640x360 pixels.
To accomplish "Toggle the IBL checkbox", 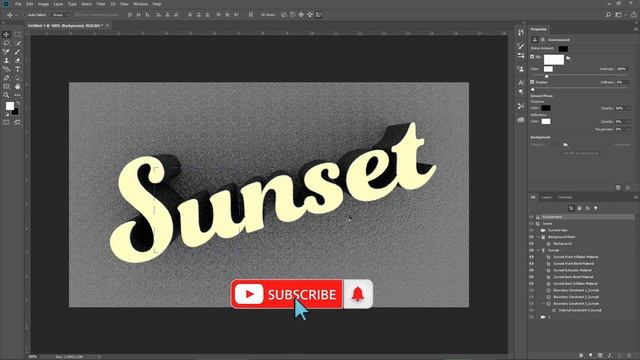I will (x=532, y=57).
